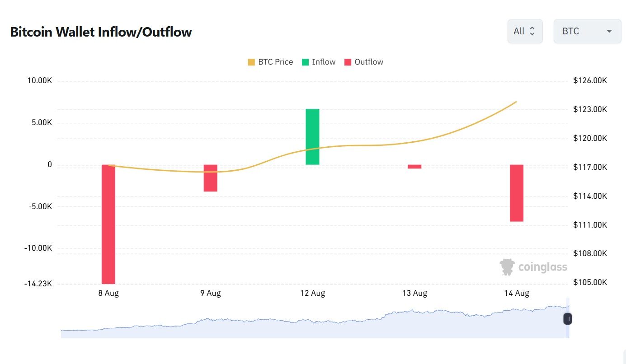This screenshot has width=626, height=364.
Task: Click the red Outflow legend square
Action: [x=347, y=61]
